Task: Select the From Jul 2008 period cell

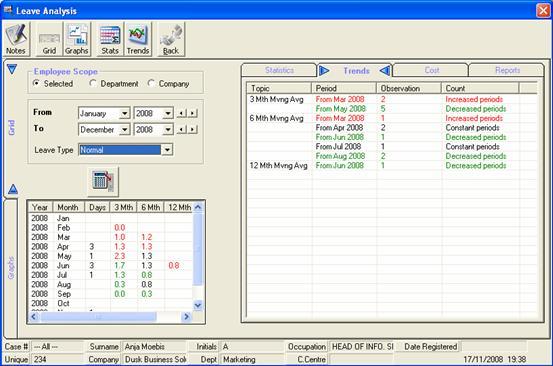Action: point(338,146)
